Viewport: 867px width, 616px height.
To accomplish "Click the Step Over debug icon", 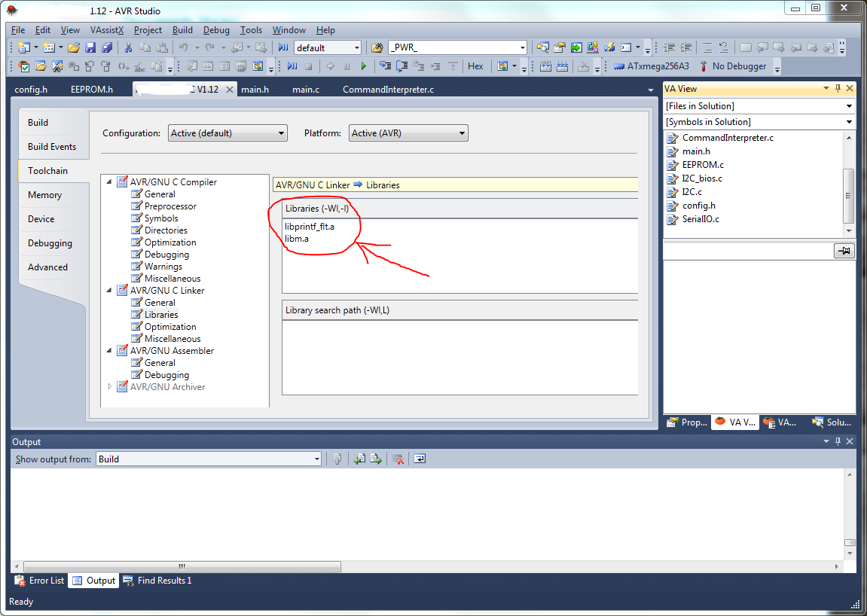I will coord(402,66).
